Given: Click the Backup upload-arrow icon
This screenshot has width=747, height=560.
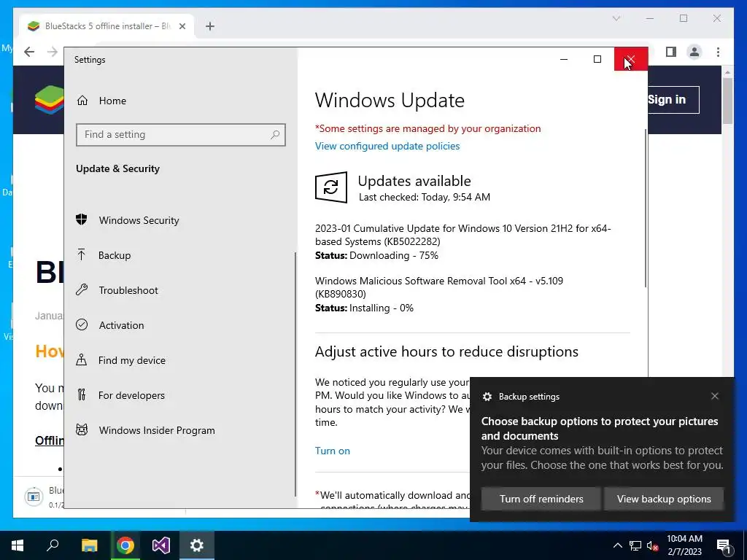Looking at the screenshot, I should pos(82,254).
